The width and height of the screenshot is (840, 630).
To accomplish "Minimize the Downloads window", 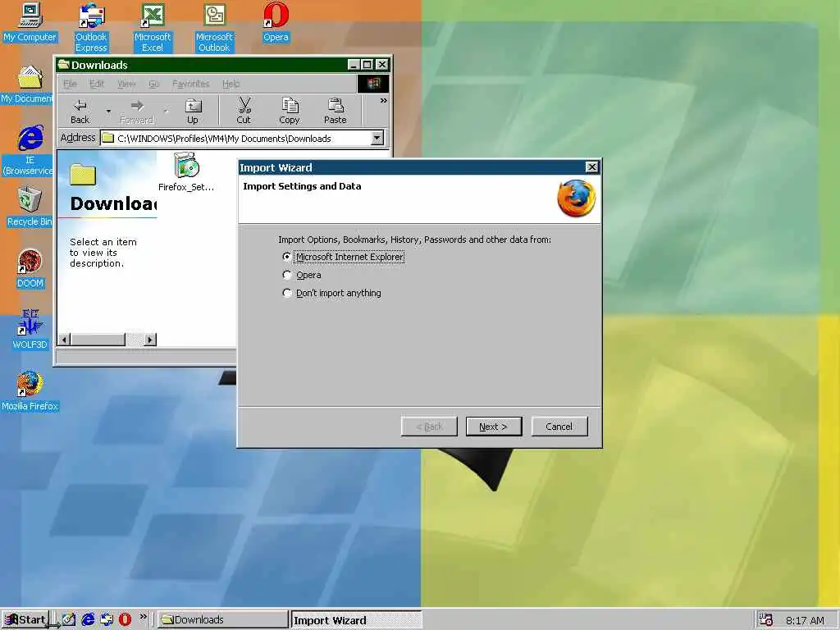I will (354, 65).
